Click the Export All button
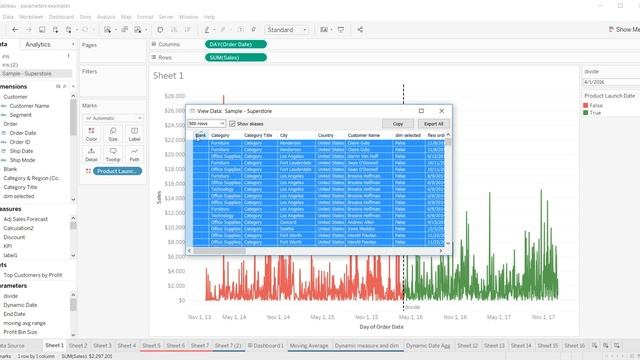 (x=433, y=124)
